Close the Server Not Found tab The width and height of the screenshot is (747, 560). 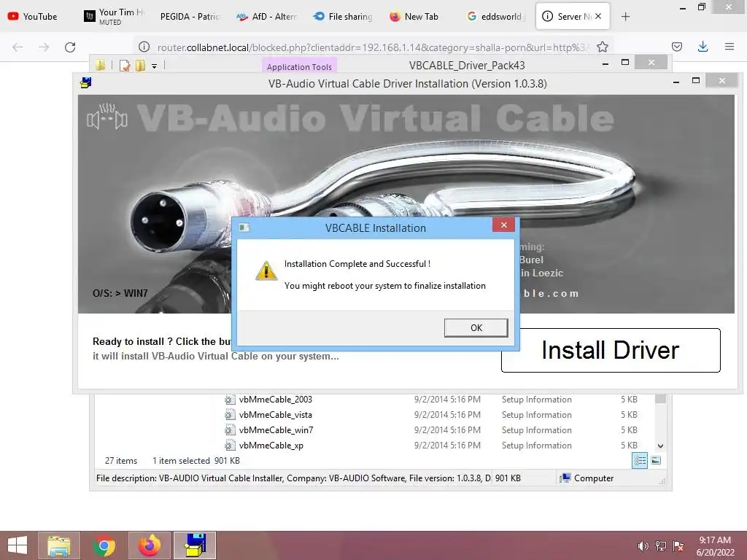tap(598, 16)
